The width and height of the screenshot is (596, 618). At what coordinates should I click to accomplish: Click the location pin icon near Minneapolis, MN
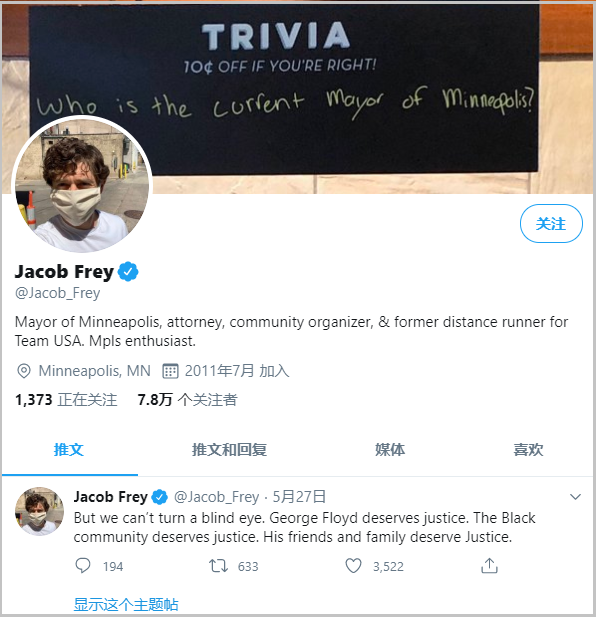[24, 371]
